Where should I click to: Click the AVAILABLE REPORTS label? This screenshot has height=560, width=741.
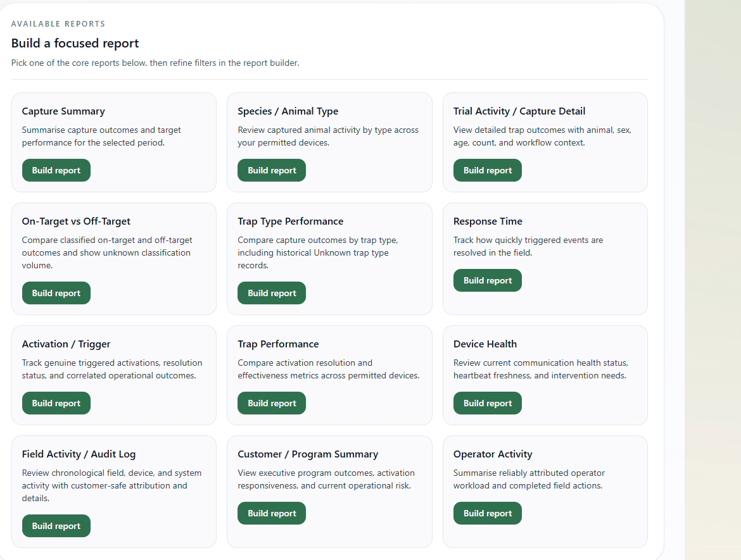click(58, 24)
